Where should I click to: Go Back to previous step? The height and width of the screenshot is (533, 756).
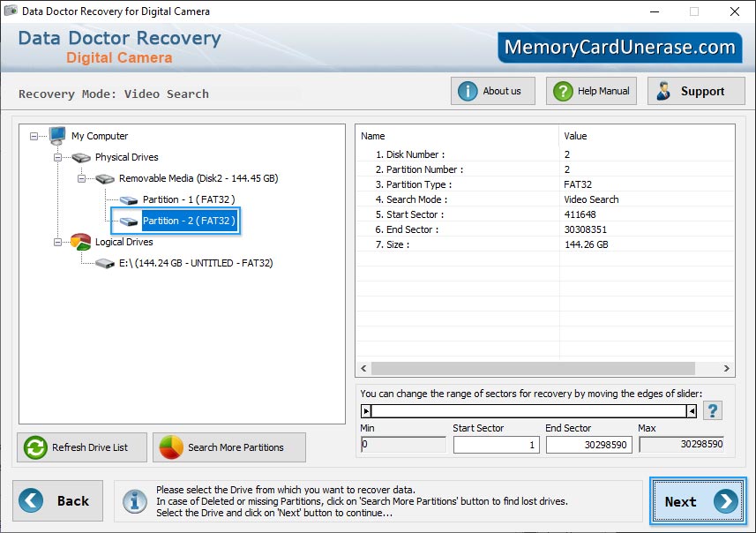coord(58,500)
